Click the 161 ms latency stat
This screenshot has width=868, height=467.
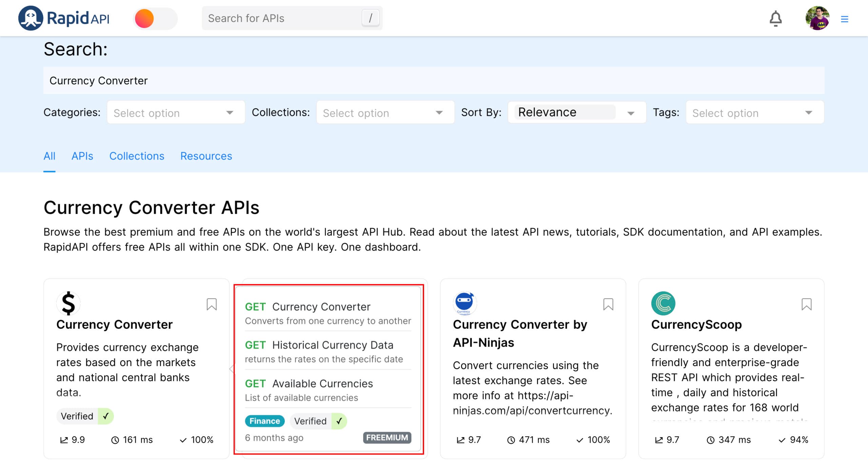(x=132, y=440)
